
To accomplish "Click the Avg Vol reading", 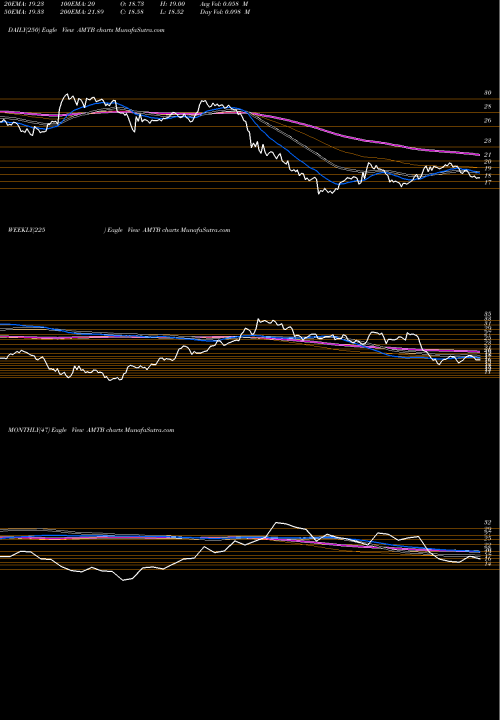I will point(225,4).
